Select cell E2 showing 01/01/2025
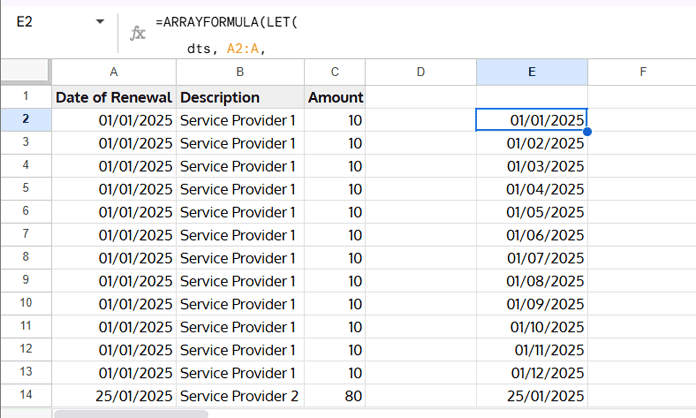This screenshot has width=696, height=418. [x=532, y=120]
